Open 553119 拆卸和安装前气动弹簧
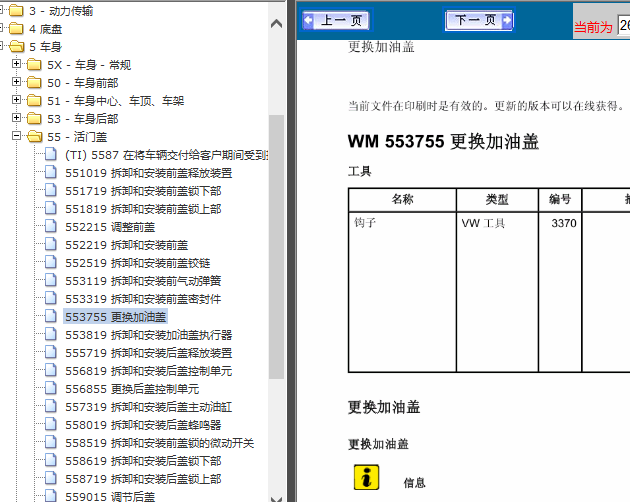 pos(143,281)
